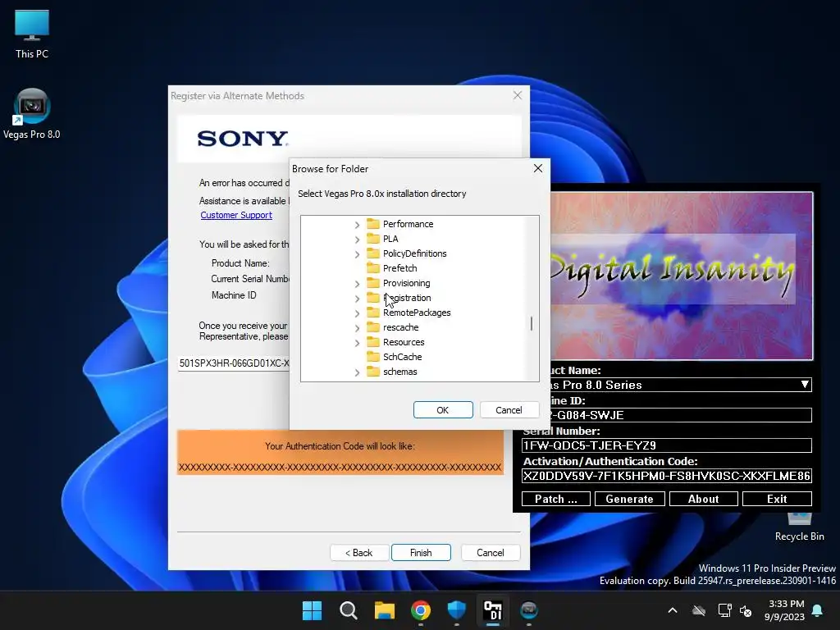
Task: Open the Customer Support link
Action: [236, 215]
